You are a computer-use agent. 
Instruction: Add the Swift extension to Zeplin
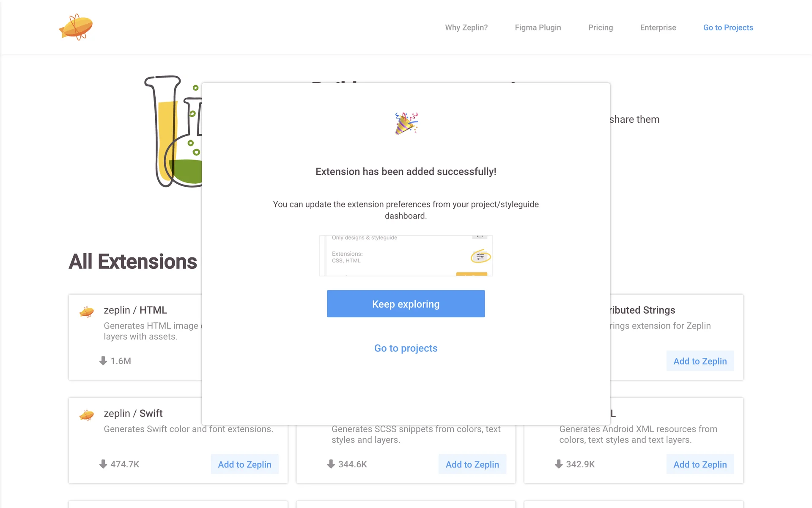(x=244, y=464)
